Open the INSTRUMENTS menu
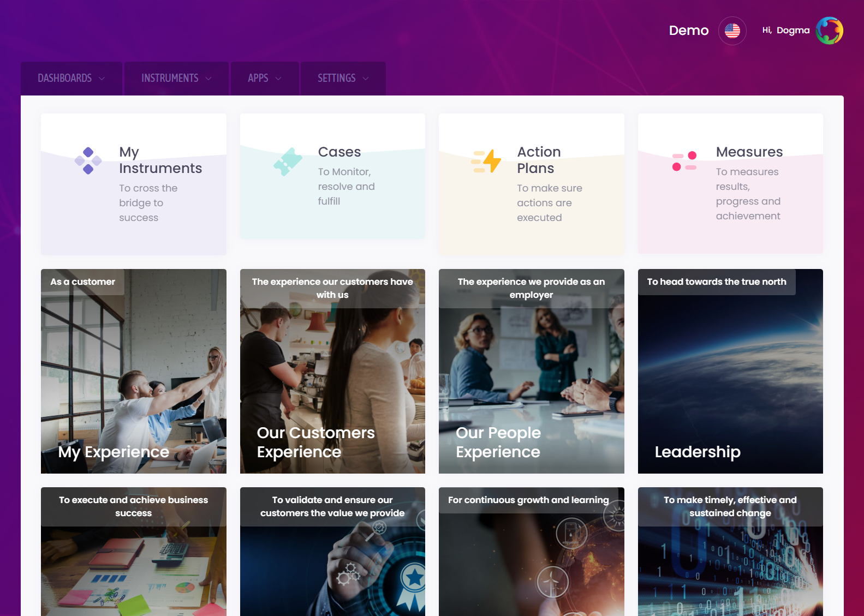 (176, 79)
